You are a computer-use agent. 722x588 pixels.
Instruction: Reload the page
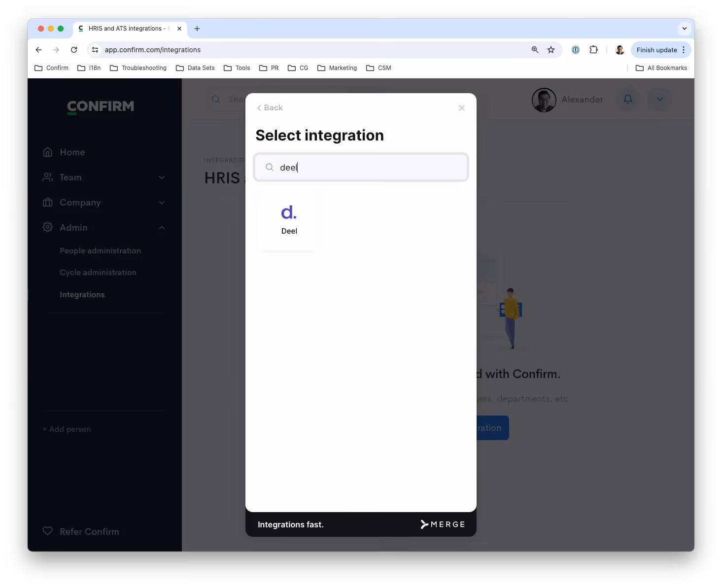coord(74,50)
